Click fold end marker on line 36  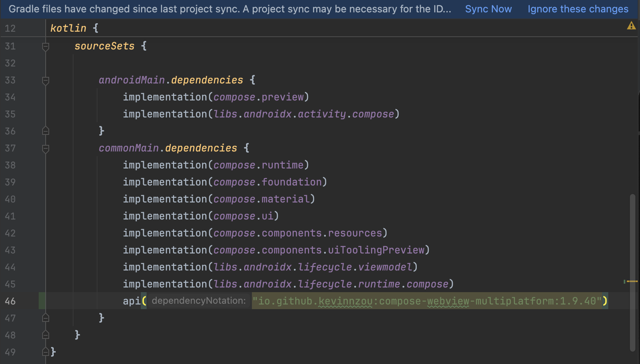(x=46, y=131)
